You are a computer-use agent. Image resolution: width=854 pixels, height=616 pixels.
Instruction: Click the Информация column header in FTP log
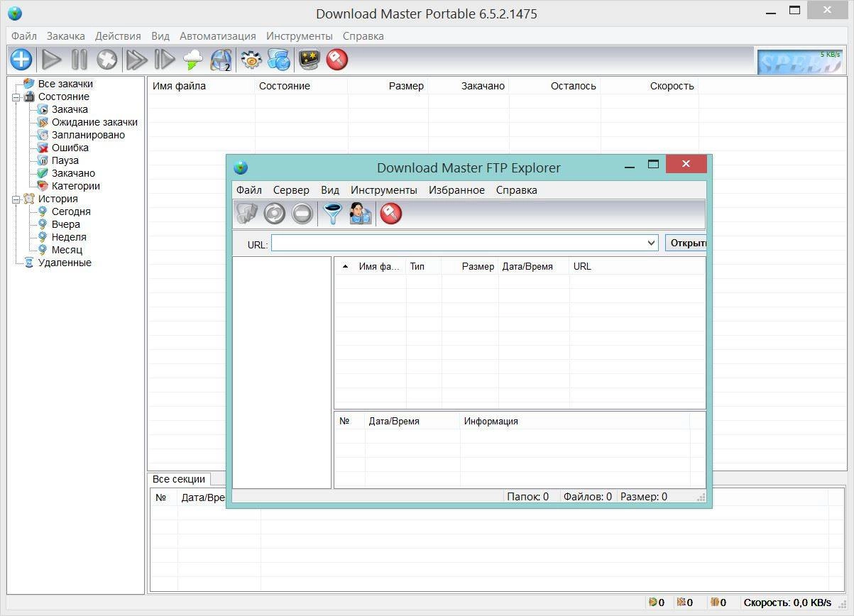pos(574,421)
